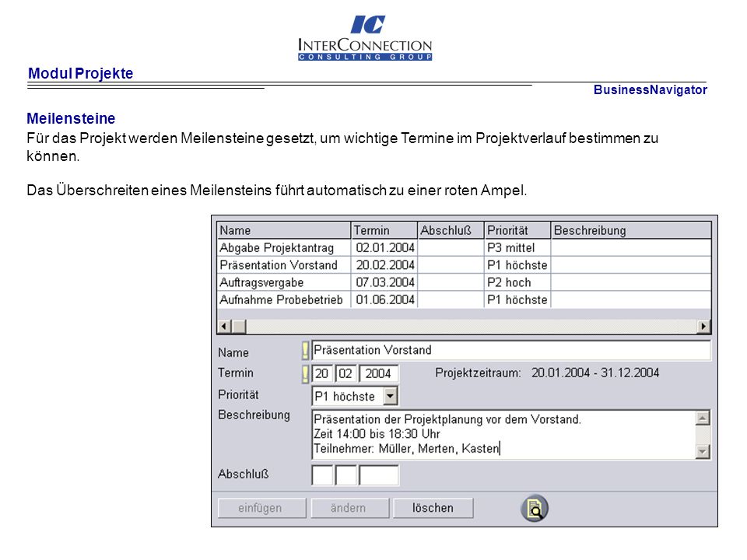Click the löschen button
Viewport: 747px width, 560px height.
(433, 508)
